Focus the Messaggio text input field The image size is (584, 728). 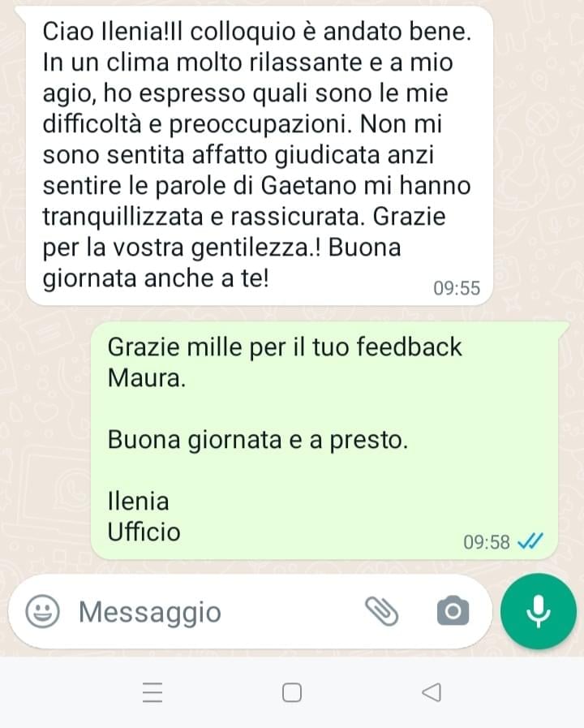(x=218, y=611)
